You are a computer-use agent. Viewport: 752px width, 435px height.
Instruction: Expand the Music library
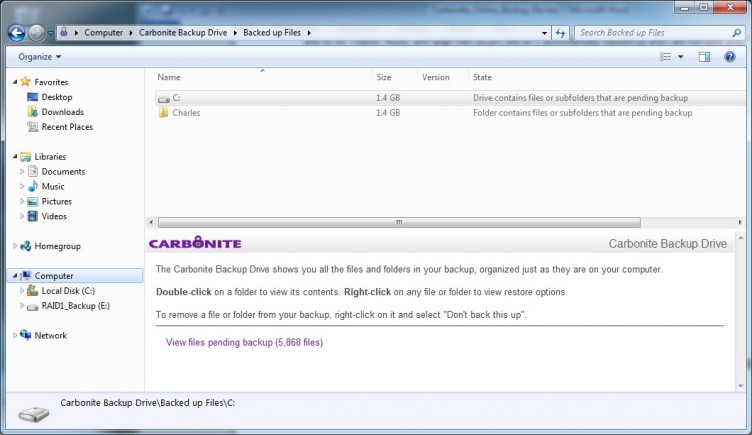(x=22, y=186)
